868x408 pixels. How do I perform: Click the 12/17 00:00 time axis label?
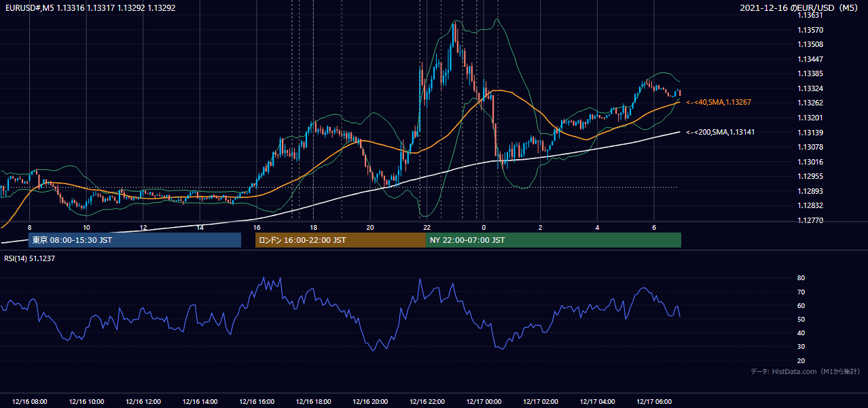(x=484, y=402)
